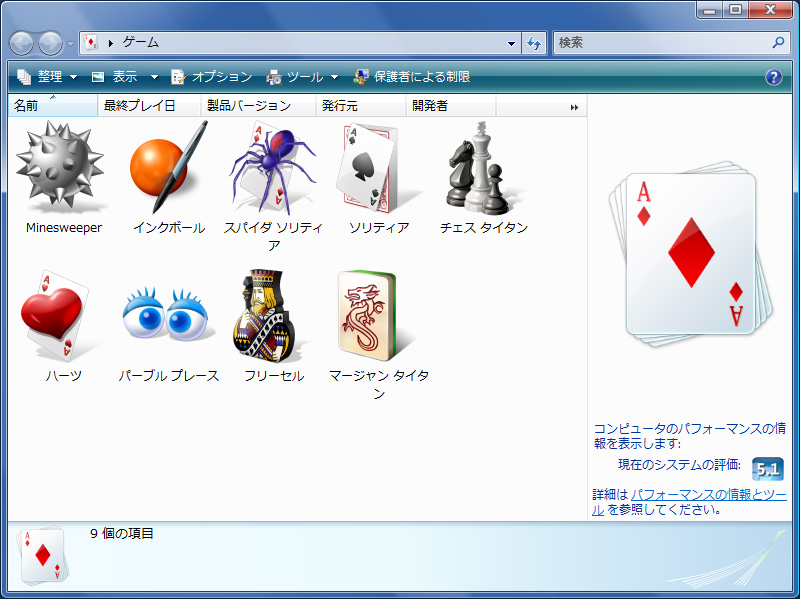The height and width of the screenshot is (600, 800).
Task: Click the ソリティア name label
Action: click(379, 228)
